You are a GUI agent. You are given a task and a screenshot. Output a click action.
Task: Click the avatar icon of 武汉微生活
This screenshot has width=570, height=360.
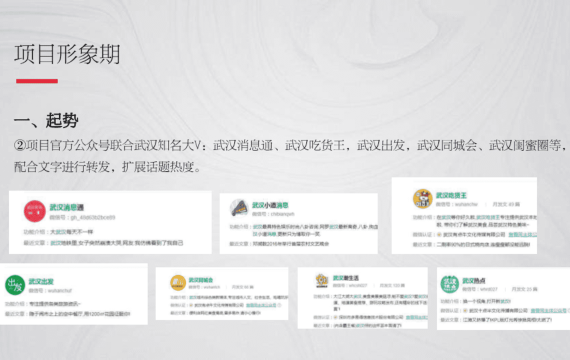coord(322,281)
